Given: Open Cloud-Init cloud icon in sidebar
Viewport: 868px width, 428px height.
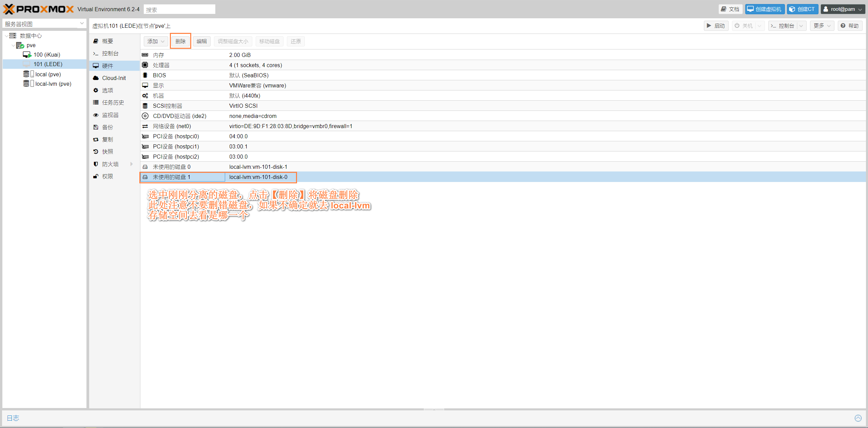Looking at the screenshot, I should [x=96, y=78].
